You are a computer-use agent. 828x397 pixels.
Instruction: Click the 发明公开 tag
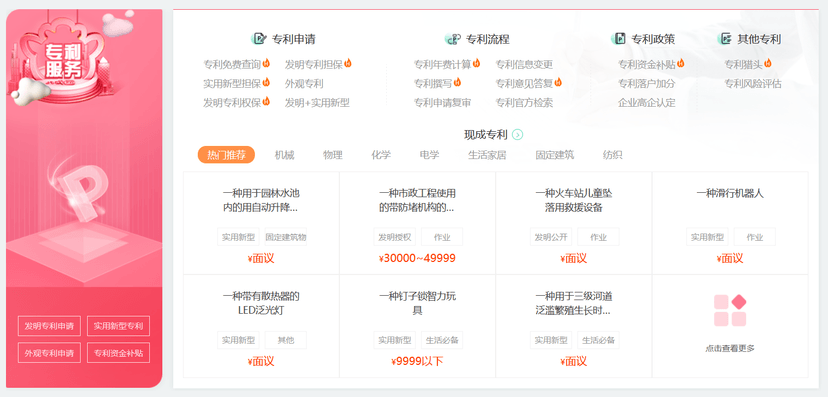click(551, 237)
